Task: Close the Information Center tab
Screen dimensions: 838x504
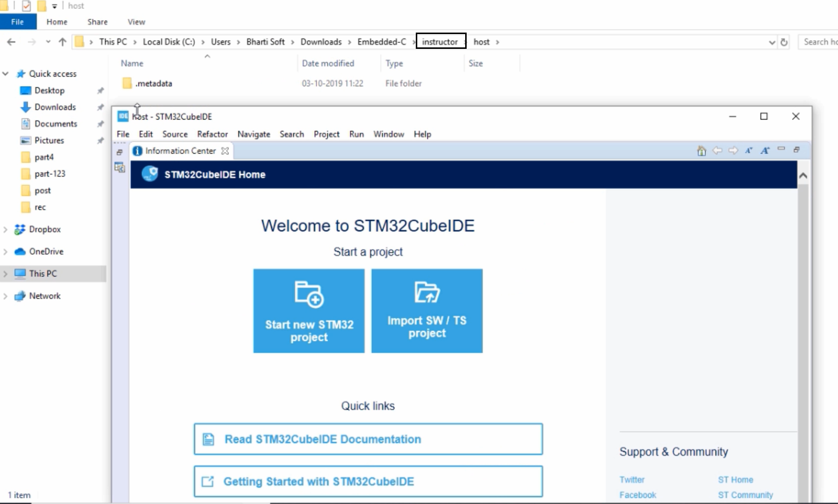Action: click(225, 151)
